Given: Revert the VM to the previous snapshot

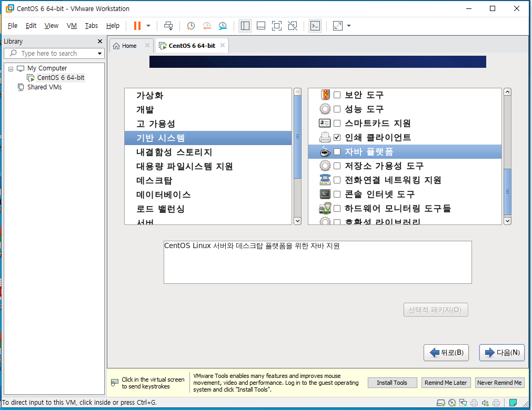Looking at the screenshot, I should click(x=207, y=26).
